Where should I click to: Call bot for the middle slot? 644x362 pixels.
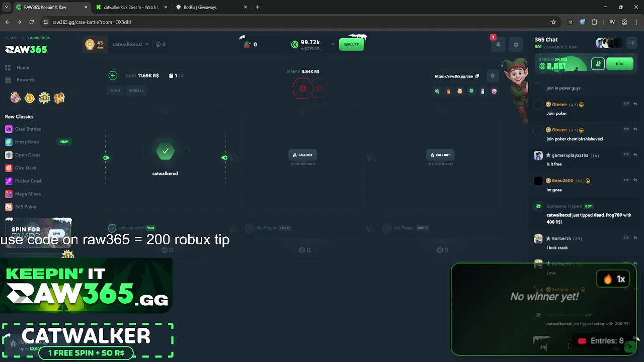[x=302, y=155]
